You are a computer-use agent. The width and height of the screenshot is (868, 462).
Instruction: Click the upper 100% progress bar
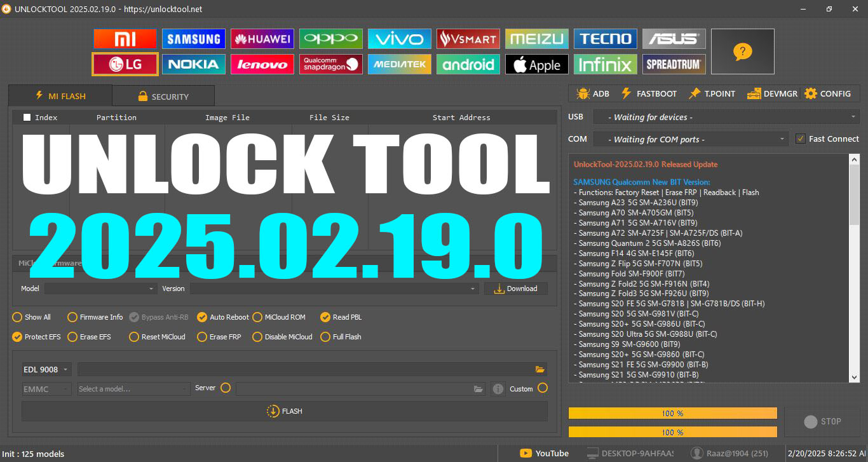673,413
